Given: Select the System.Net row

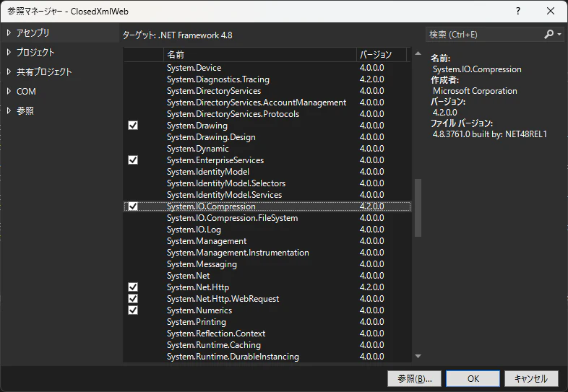Looking at the screenshot, I should pyautogui.click(x=267, y=276).
